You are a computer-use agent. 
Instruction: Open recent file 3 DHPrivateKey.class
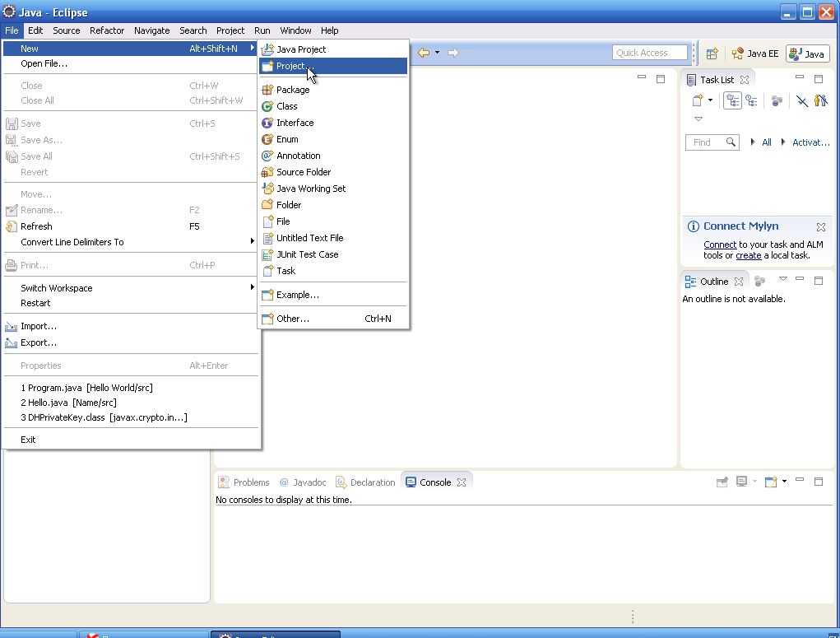point(131,417)
